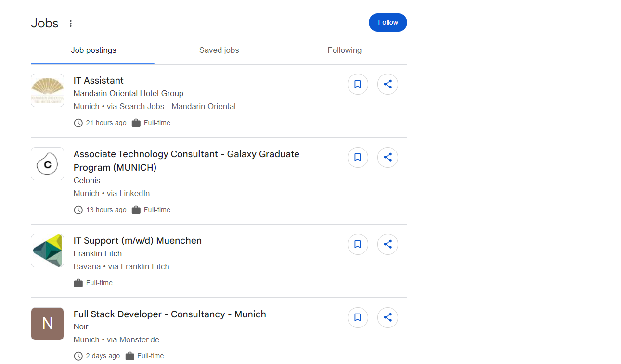
Task: Click the Franklin Fitch logo thumbnail
Action: [47, 251]
